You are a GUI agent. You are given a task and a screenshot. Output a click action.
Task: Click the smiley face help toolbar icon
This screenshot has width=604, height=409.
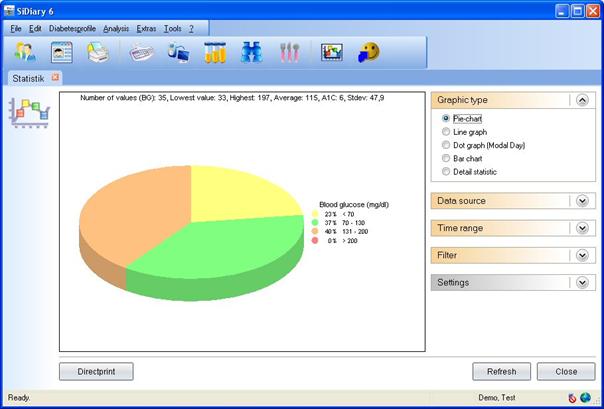[370, 52]
